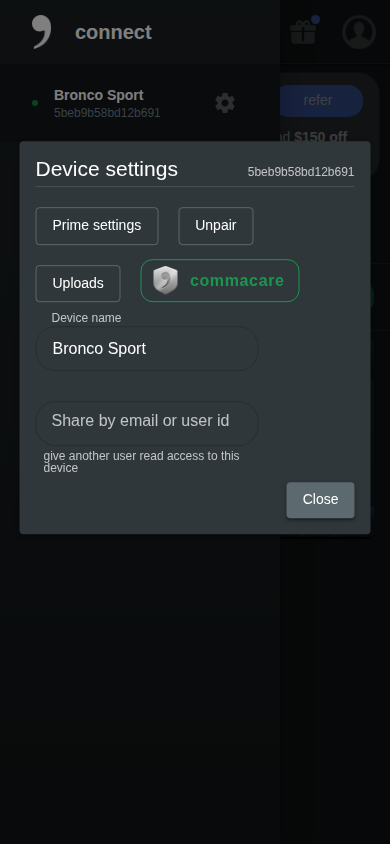Viewport: 390px width, 844px height.
Task: Click the dongle ID in dialog header
Action: coord(301,172)
